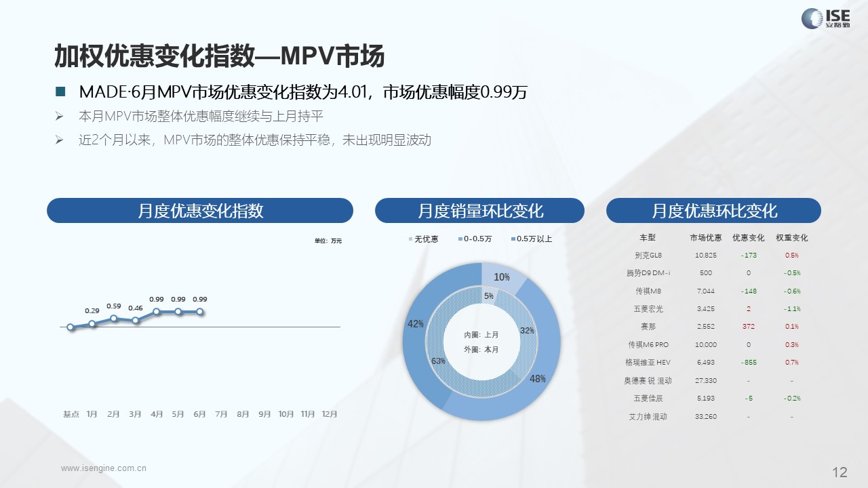This screenshot has height=488, width=868.
Task: Click the inner ring 63% donut segment
Action: click(437, 361)
